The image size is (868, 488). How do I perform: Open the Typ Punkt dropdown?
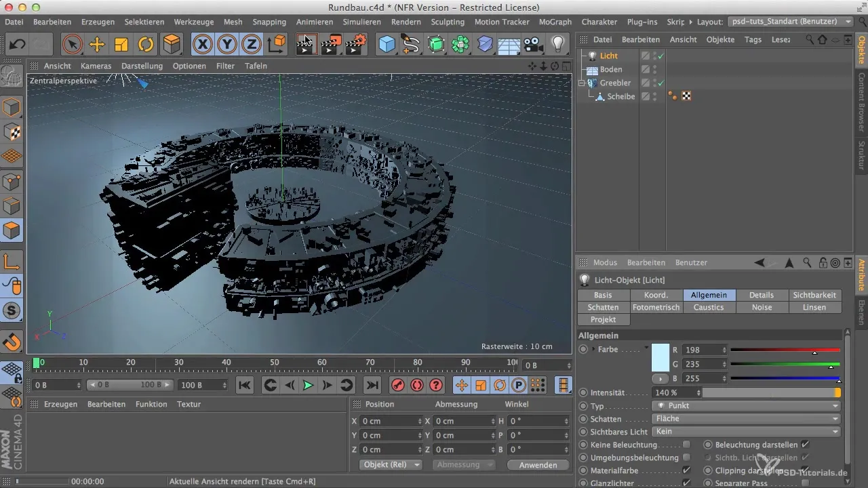(x=746, y=405)
